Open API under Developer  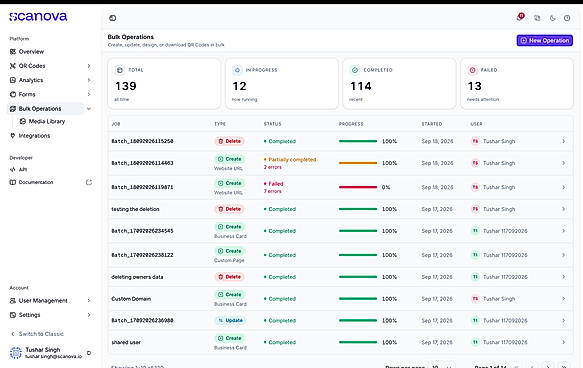click(x=23, y=170)
